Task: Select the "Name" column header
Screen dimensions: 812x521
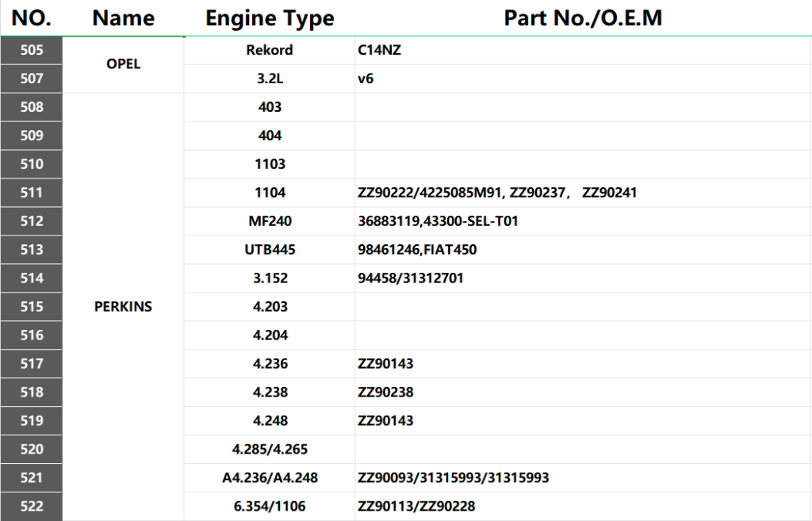Action: pyautogui.click(x=123, y=18)
